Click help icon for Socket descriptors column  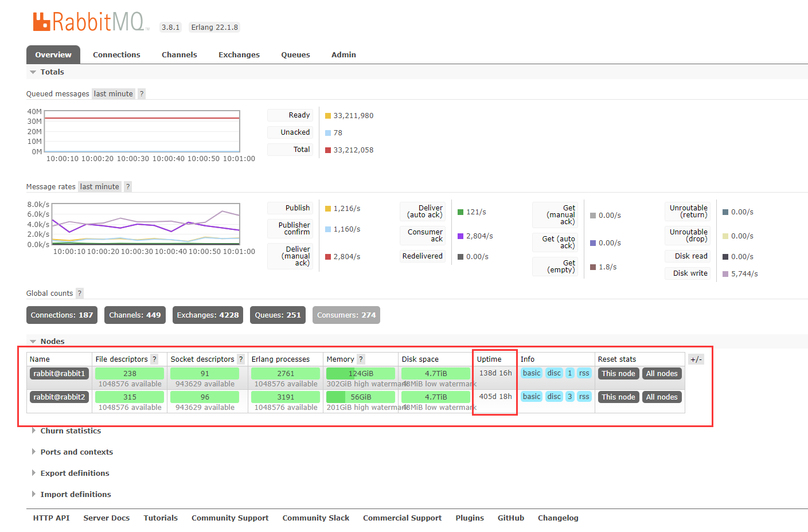point(241,359)
